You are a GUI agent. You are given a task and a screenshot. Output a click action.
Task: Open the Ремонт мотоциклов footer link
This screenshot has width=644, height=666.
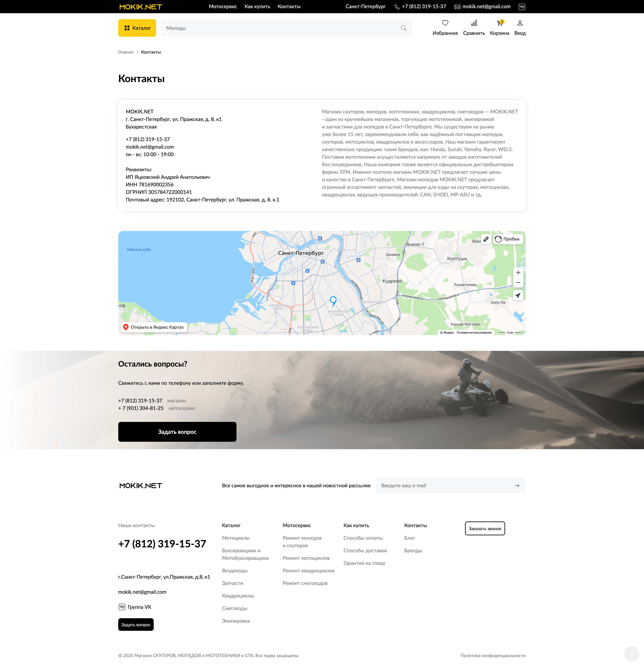[306, 558]
